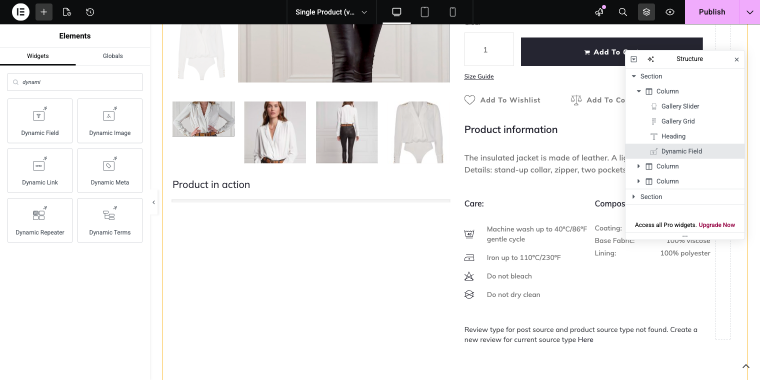Click the do not dry clean icon
This screenshot has height=380, width=760.
pos(469,295)
